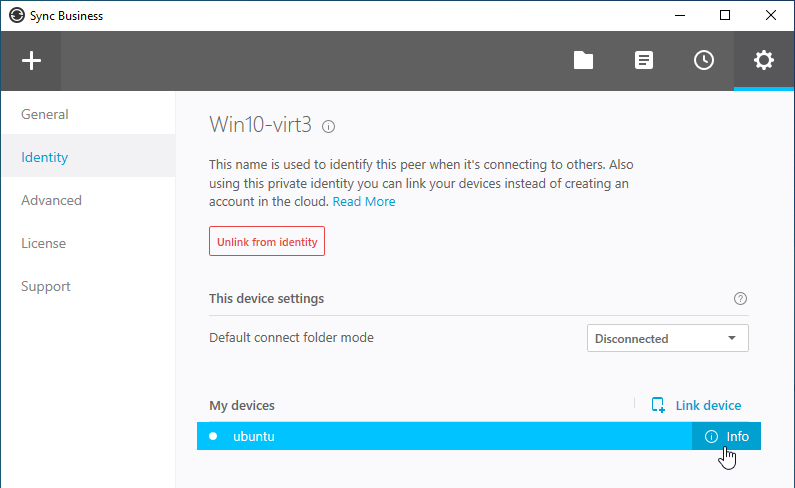Click the Sync Business logo in title bar
Screen dimensions: 795x488
[17, 15]
